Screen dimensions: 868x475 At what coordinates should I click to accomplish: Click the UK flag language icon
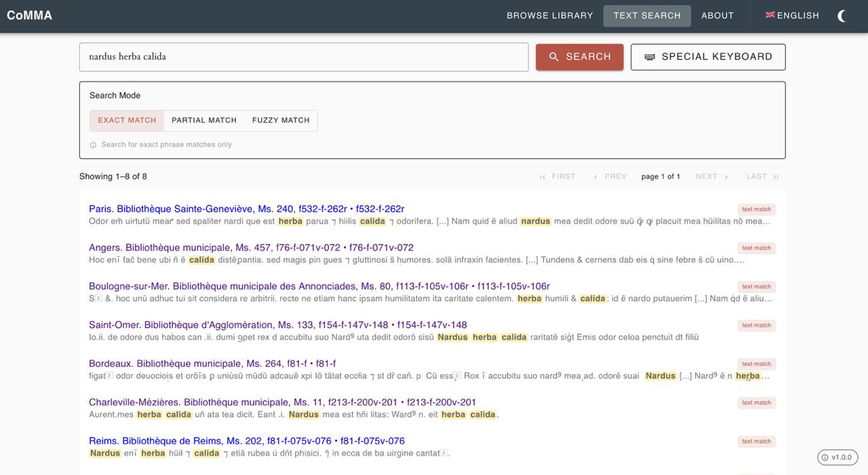click(x=770, y=15)
